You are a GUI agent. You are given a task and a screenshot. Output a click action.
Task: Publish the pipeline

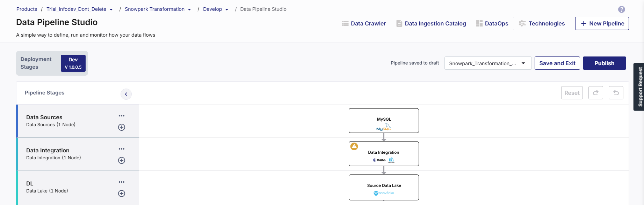pos(605,63)
